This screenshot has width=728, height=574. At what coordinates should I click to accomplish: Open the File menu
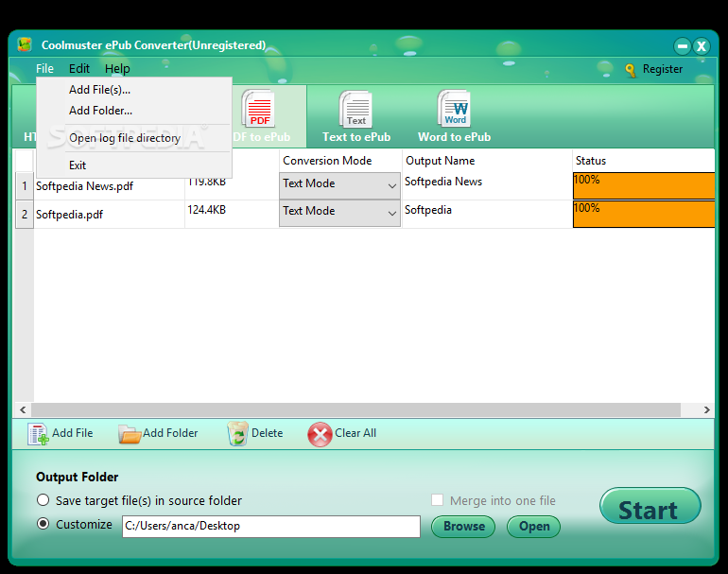click(44, 69)
